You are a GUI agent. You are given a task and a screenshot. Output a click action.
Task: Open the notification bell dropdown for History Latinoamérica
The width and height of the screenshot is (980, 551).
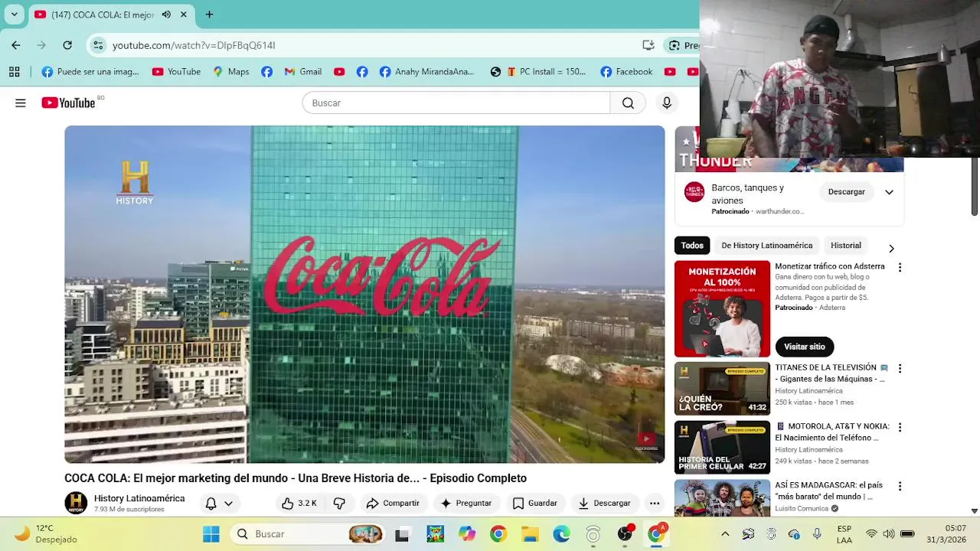219,503
